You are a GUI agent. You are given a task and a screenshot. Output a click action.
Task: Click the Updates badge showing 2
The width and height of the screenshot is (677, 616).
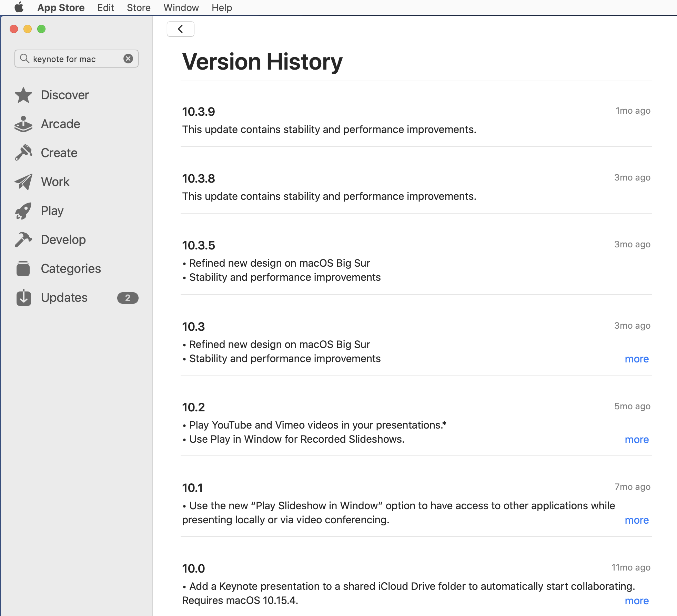(x=128, y=298)
